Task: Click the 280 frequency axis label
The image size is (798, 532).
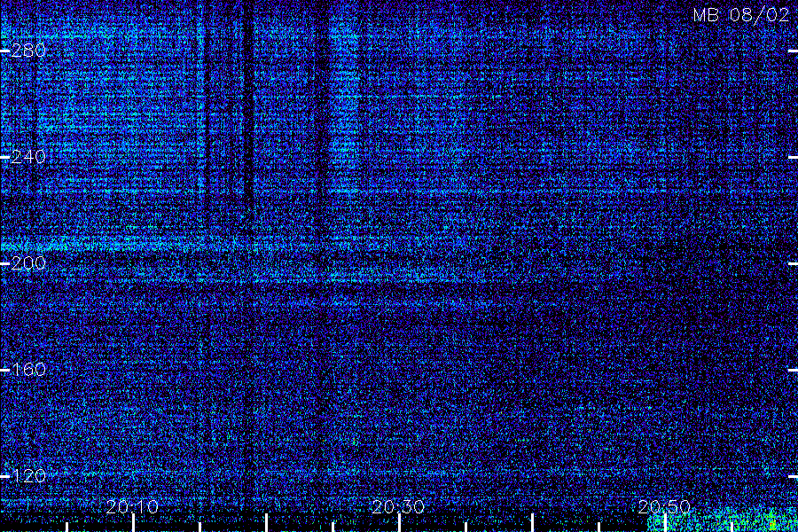Action: click(x=28, y=51)
